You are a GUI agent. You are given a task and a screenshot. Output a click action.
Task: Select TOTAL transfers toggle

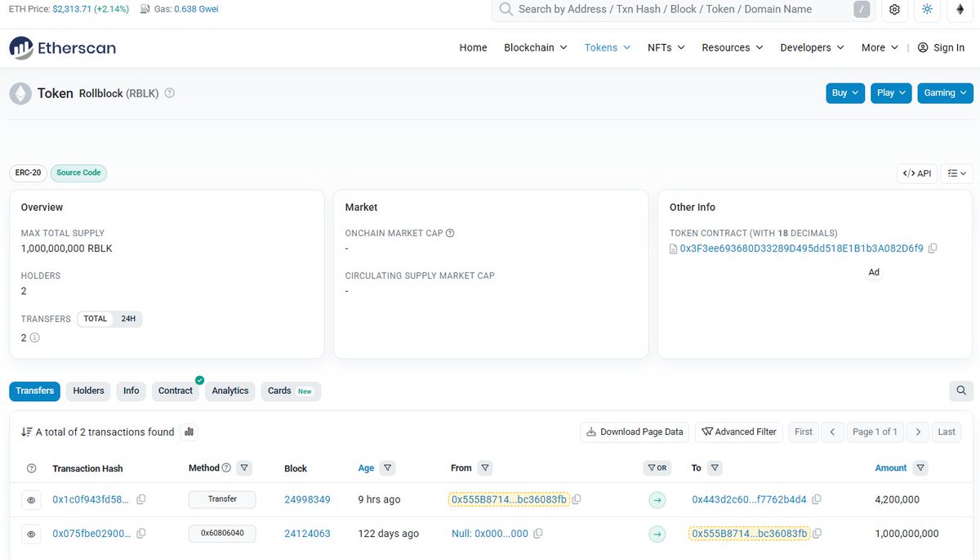tap(96, 319)
